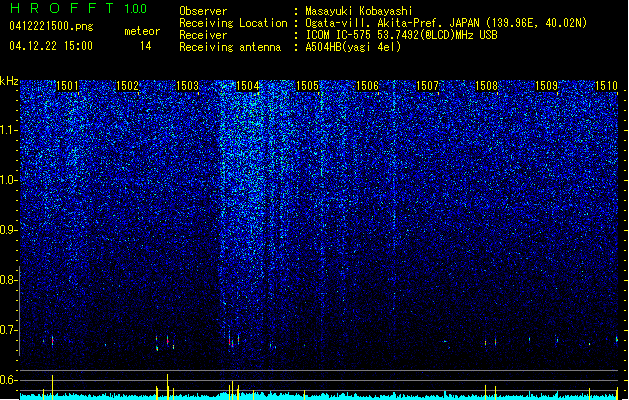Screen dimensions: 629x400
Task: Click the 0.6 kHz axis label
Action: click(x=8, y=380)
